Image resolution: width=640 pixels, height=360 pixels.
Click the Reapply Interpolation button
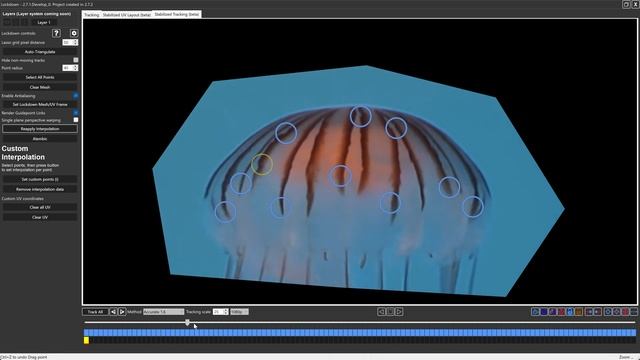click(40, 129)
